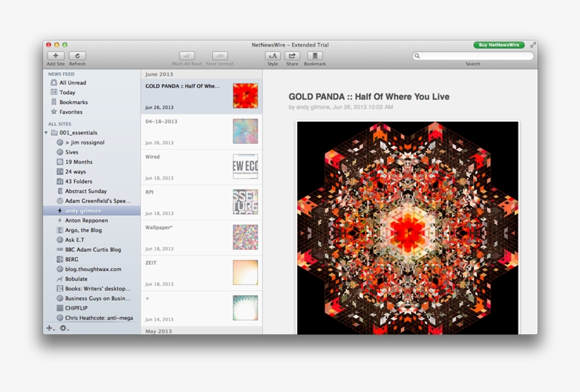The width and height of the screenshot is (580, 392).
Task: Click the Wallpaper* article thumbnail
Action: (245, 237)
